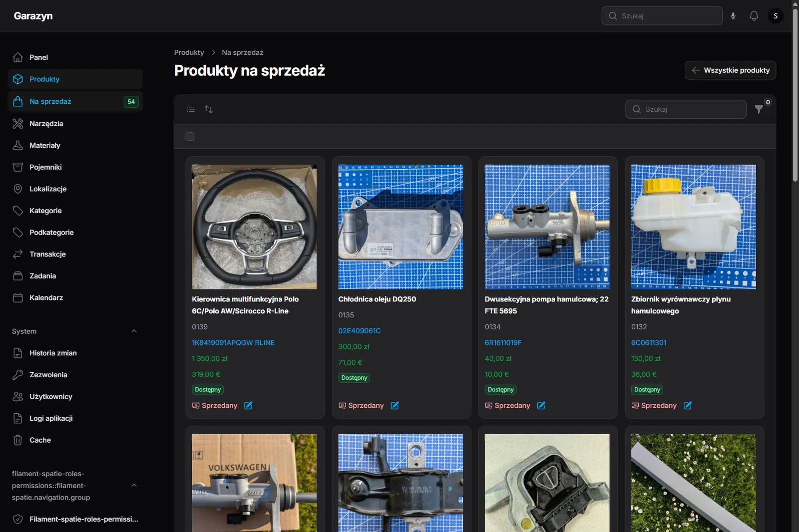The width and height of the screenshot is (799, 532).
Task: Open the user avatar menu S
Action: [776, 16]
